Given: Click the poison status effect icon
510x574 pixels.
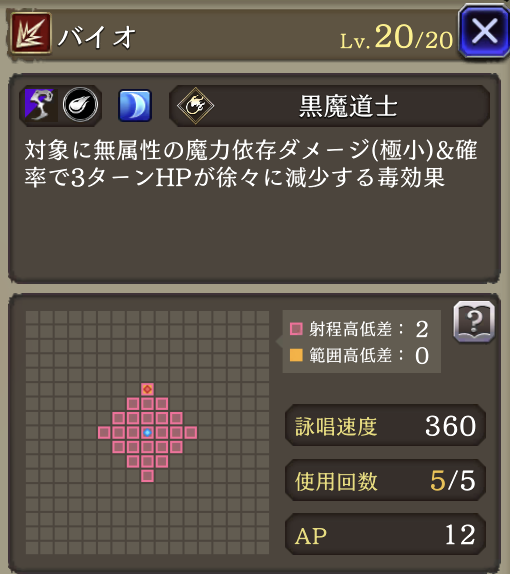Looking at the screenshot, I should (x=41, y=105).
